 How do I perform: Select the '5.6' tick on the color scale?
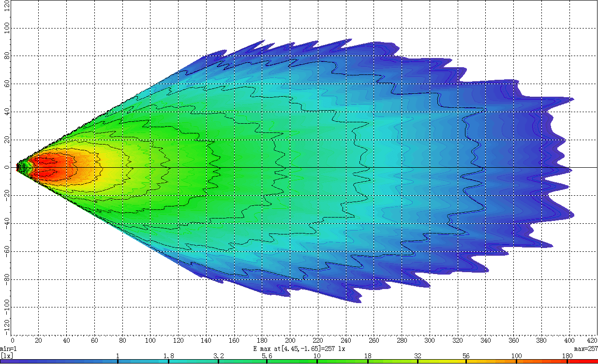[x=267, y=356]
